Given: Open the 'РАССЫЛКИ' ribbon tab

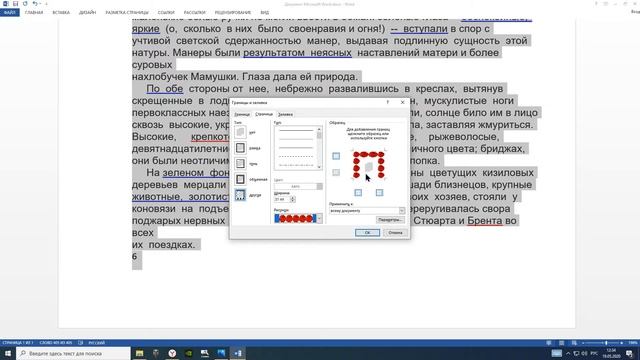Looking at the screenshot, I should pos(195,13).
